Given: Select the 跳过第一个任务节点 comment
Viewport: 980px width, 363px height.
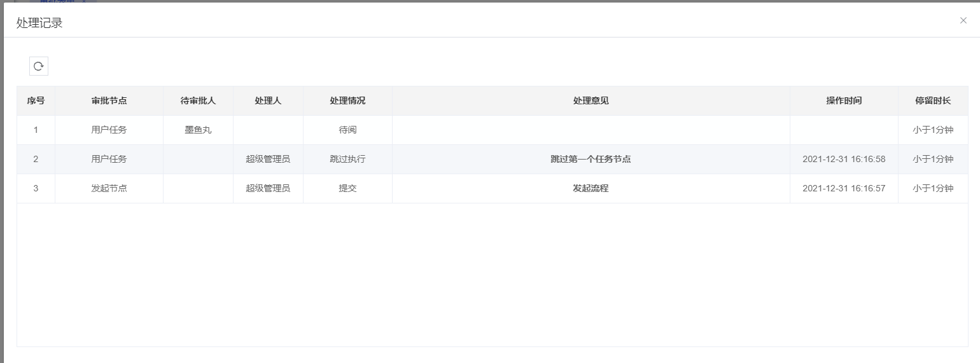Looking at the screenshot, I should [591, 159].
